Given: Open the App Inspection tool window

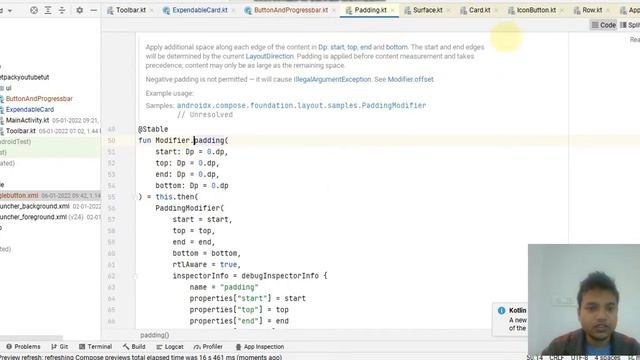Looking at the screenshot, I should click(260, 347).
